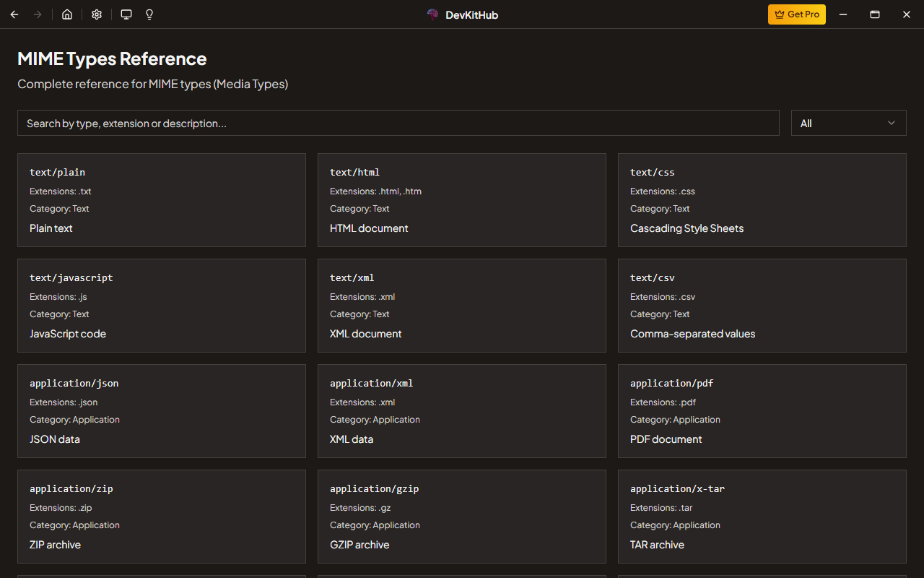
Task: Go forward using the right arrow icon
Action: pos(38,14)
